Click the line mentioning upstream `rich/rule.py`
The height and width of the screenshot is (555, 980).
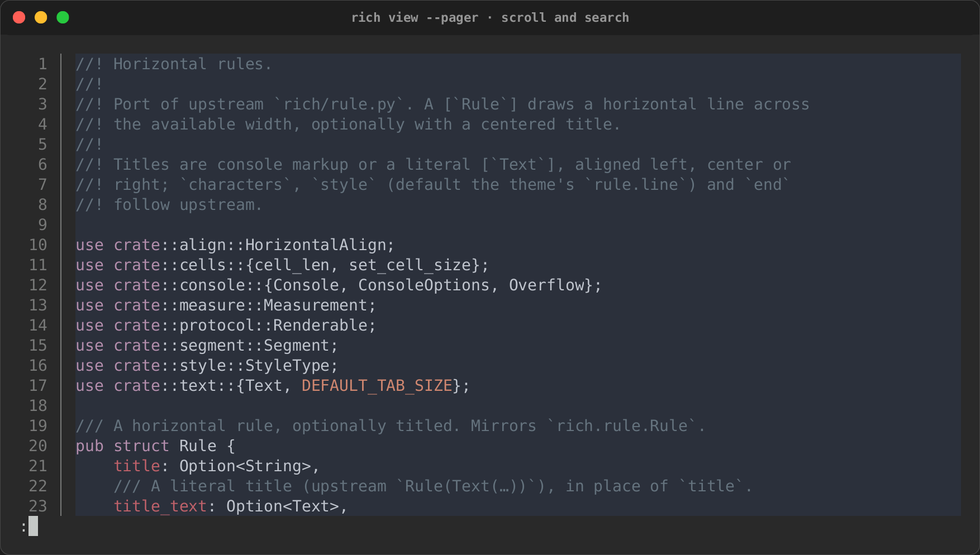[x=443, y=104]
